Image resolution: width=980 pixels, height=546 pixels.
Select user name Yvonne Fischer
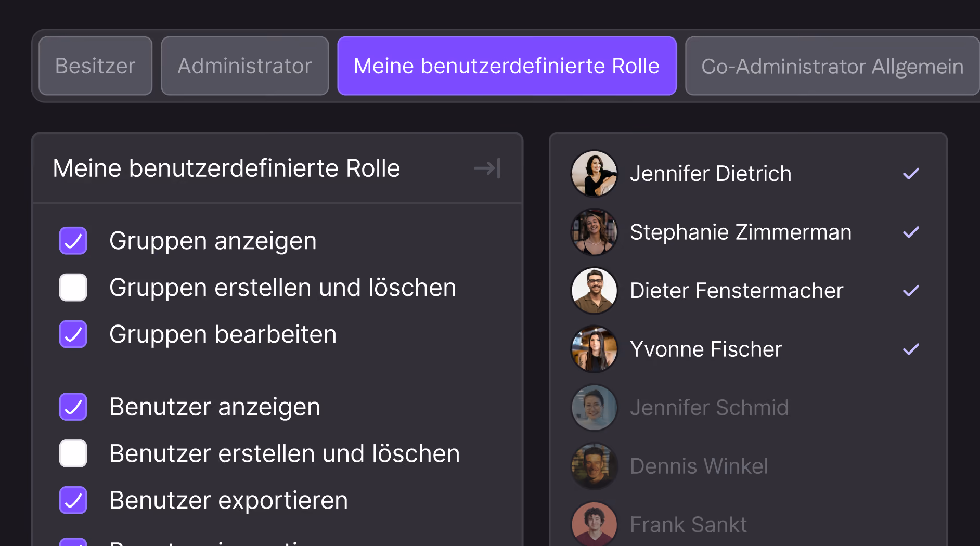click(x=706, y=349)
